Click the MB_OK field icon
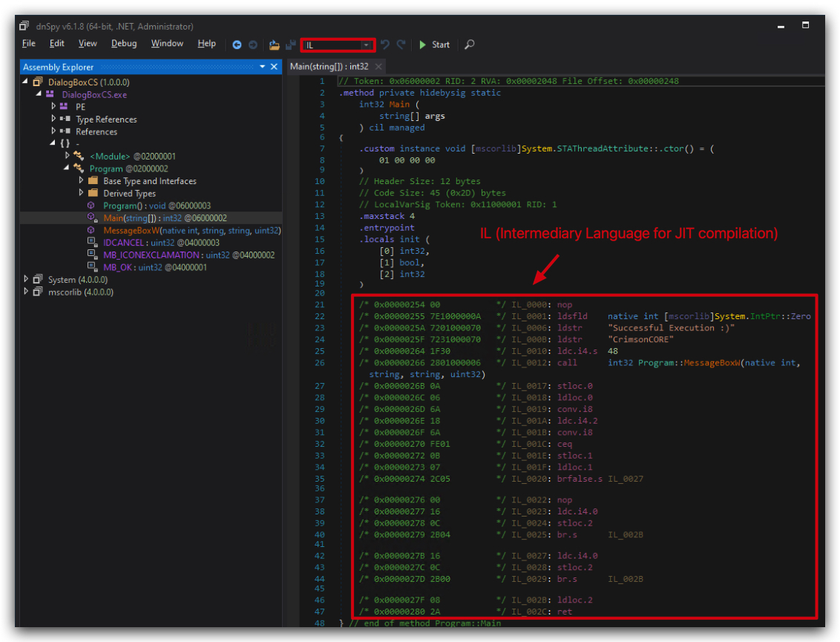 pyautogui.click(x=93, y=267)
